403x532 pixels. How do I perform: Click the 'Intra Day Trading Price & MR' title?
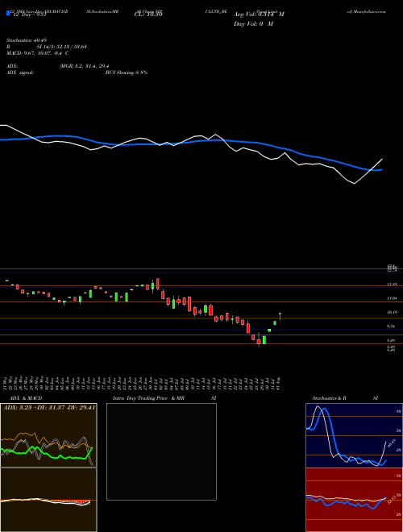pos(148,398)
